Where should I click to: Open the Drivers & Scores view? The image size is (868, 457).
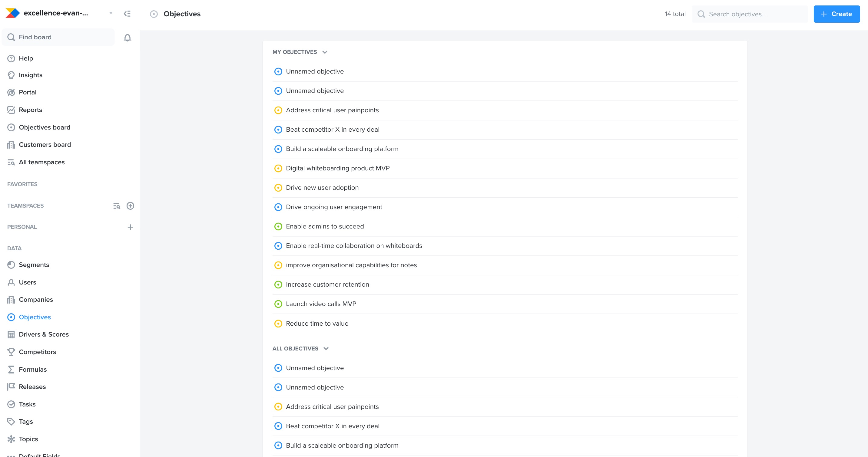pyautogui.click(x=44, y=334)
